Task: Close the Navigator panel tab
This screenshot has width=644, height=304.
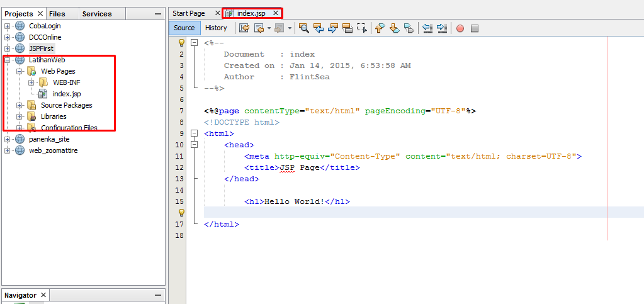Action: 43,295
